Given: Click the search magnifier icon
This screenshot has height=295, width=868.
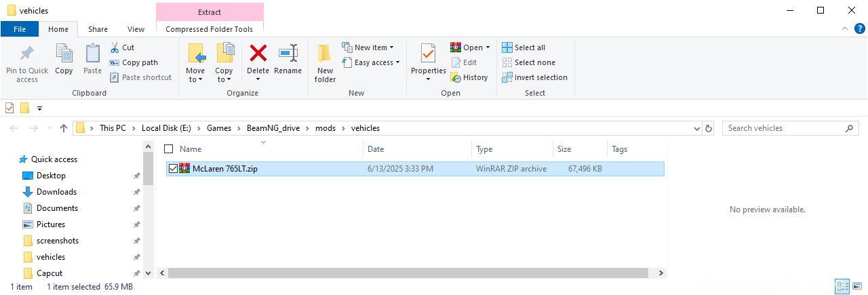Looking at the screenshot, I should tap(850, 128).
